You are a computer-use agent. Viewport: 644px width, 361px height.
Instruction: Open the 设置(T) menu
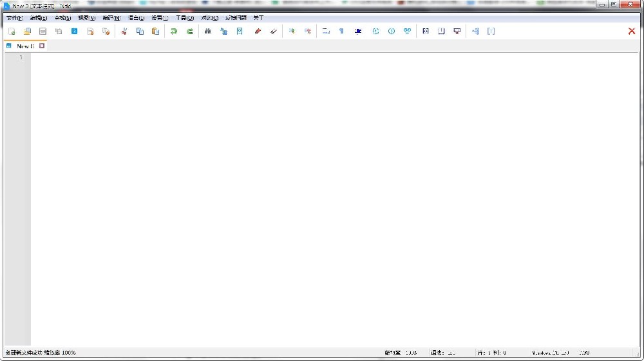pos(160,17)
